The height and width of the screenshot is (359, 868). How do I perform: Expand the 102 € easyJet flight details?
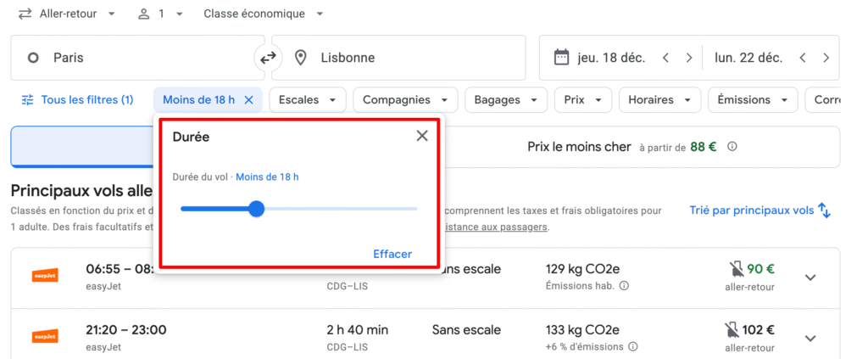[x=810, y=339]
